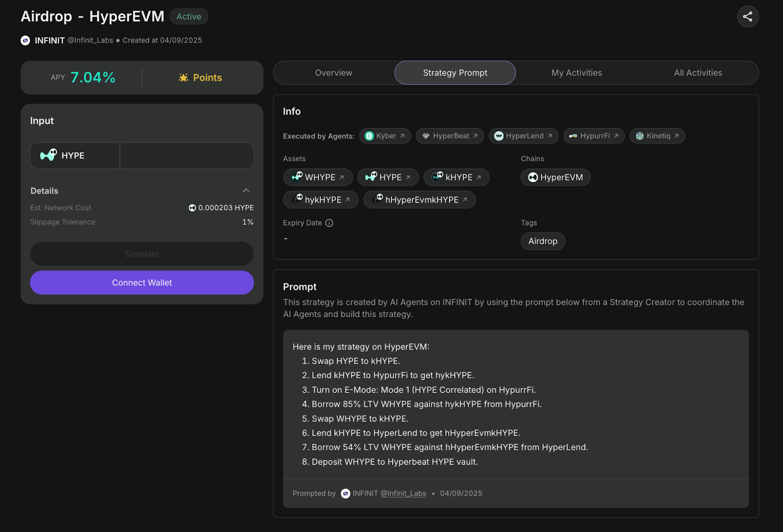
Task: Click the @Infinit_Labs link in Prompted by
Action: coord(403,493)
